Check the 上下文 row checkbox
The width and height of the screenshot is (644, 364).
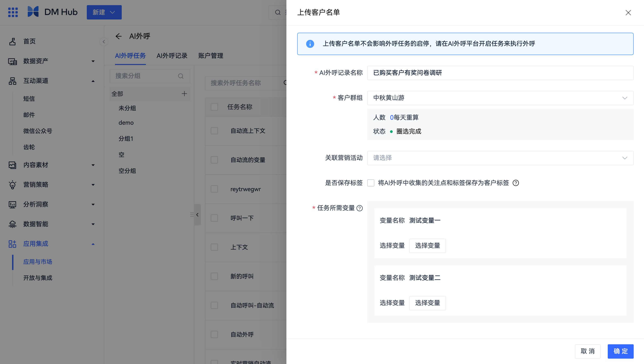tap(214, 247)
